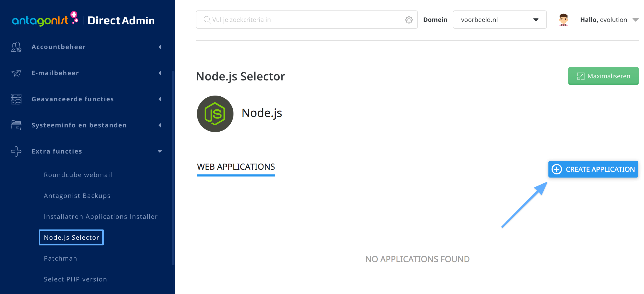Click the Geavanceerde functies database icon
Image resolution: width=644 pixels, height=294 pixels.
click(16, 99)
